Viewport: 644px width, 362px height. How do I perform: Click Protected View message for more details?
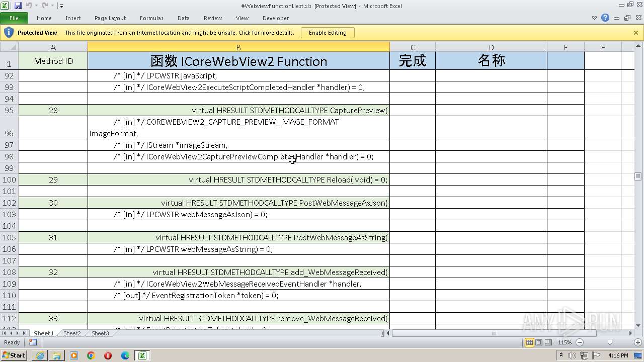[x=180, y=33]
